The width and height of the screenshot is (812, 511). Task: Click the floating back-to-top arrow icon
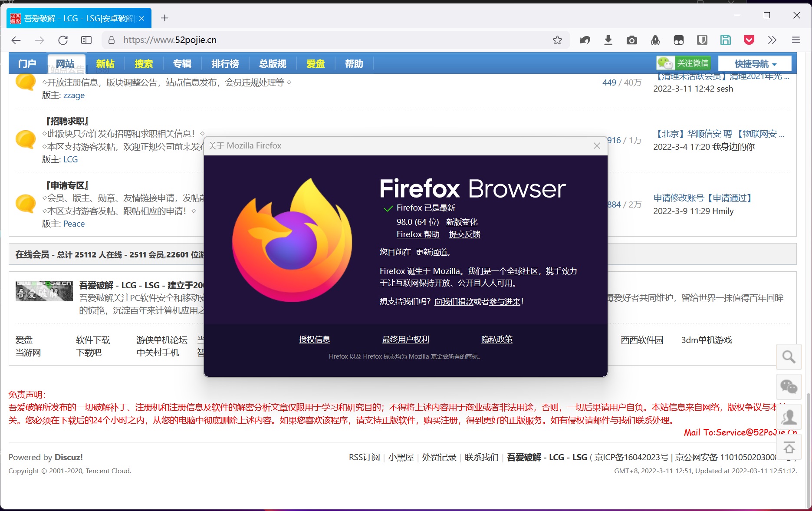[x=789, y=447]
